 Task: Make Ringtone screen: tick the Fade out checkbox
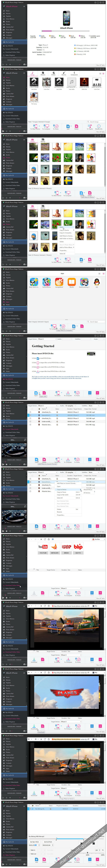[x=30, y=854]
